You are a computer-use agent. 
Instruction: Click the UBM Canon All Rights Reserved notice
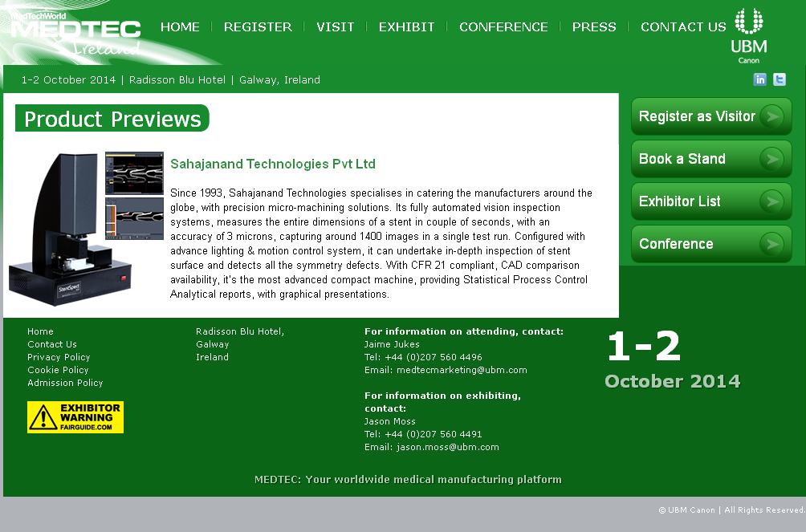(732, 510)
